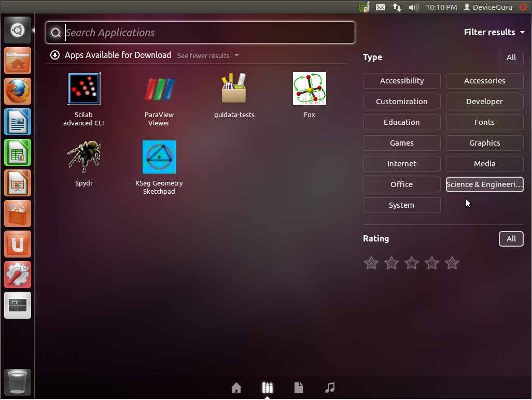This screenshot has width=532, height=400.
Task: Collapse the Filter results panel
Action: pyautogui.click(x=494, y=32)
